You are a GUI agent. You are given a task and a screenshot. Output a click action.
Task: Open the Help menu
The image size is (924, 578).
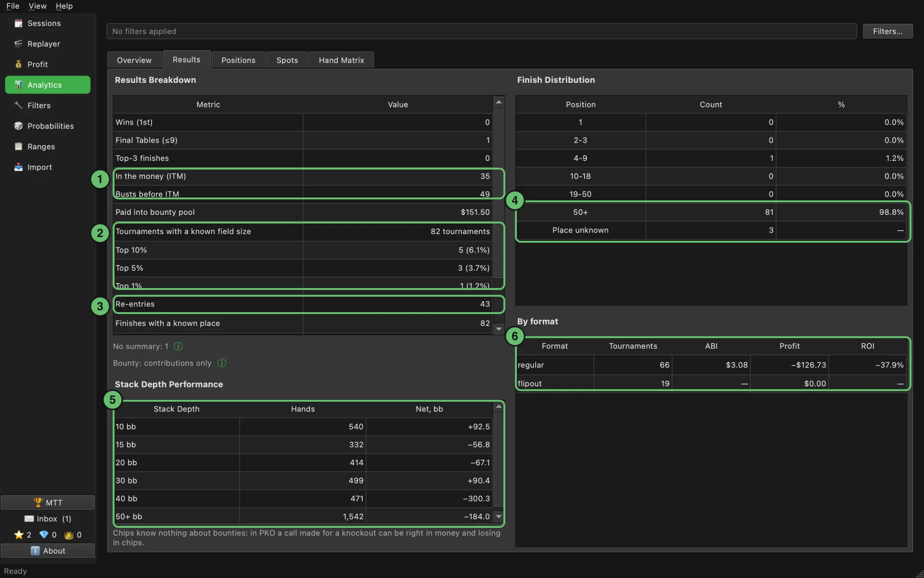(x=64, y=6)
